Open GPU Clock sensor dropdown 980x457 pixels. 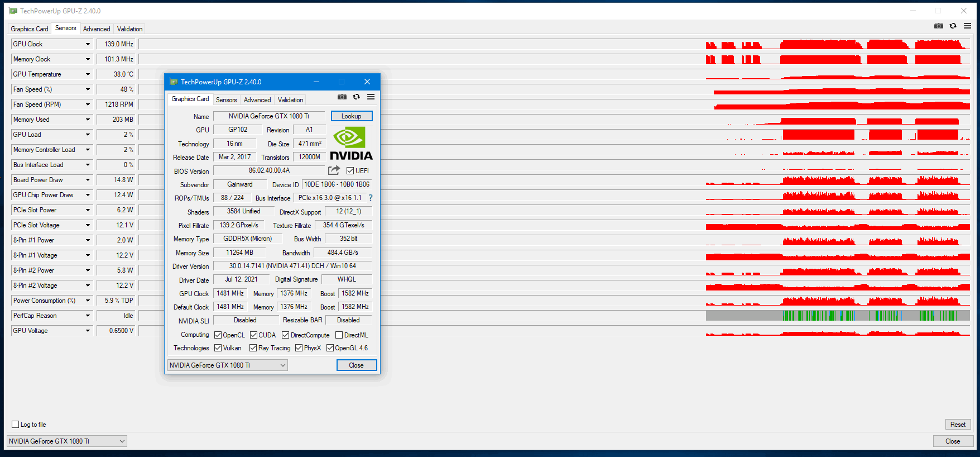coord(88,44)
